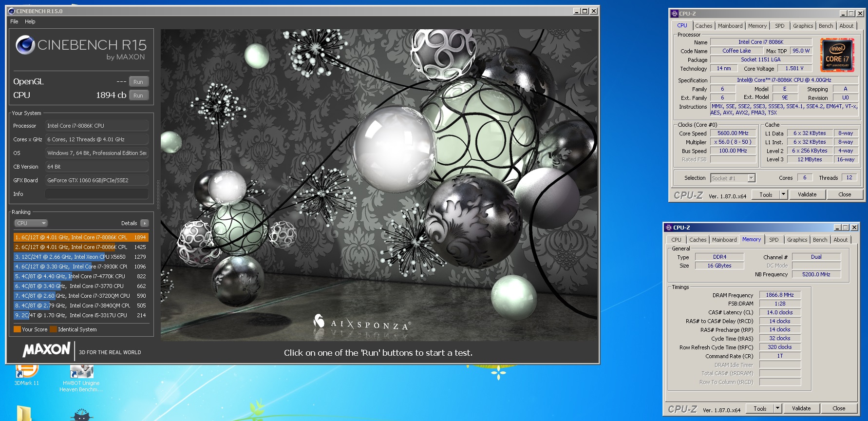
Task: Click the Cinebench R15 logo icon
Action: point(25,45)
